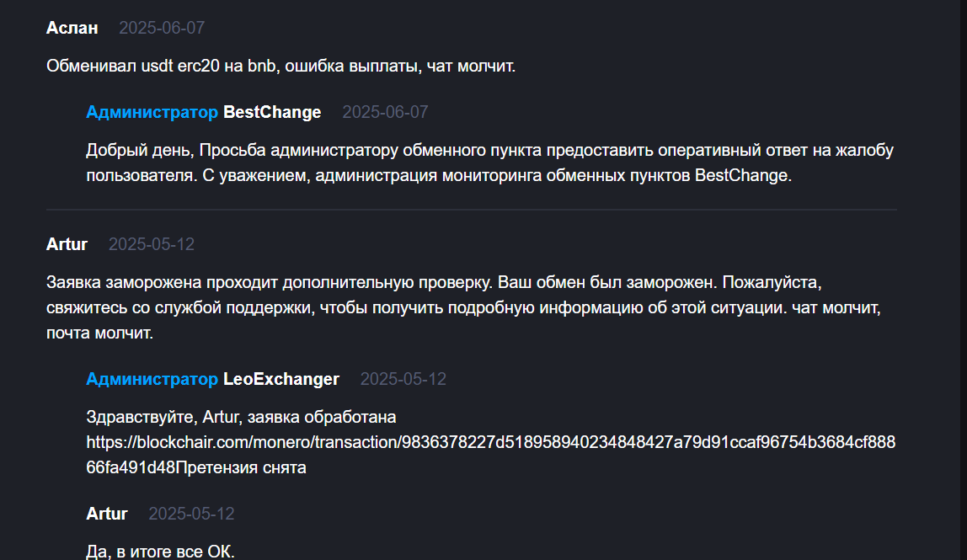
Task: Click the divider line between the two reviews
Action: point(472,209)
